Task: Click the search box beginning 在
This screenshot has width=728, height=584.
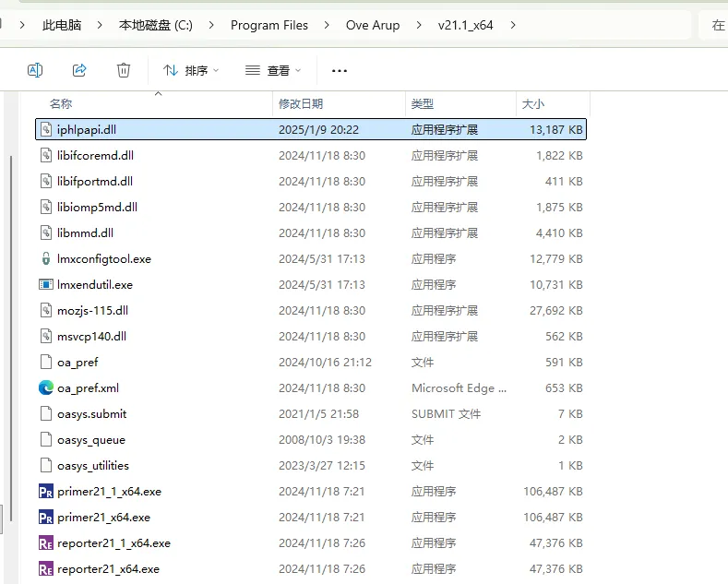Action: click(714, 25)
